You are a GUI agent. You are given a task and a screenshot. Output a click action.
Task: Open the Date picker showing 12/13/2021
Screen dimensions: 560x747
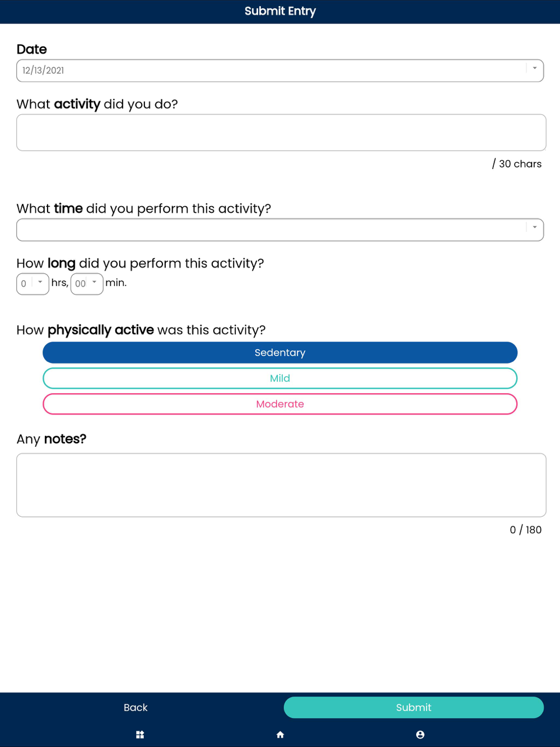point(269,71)
